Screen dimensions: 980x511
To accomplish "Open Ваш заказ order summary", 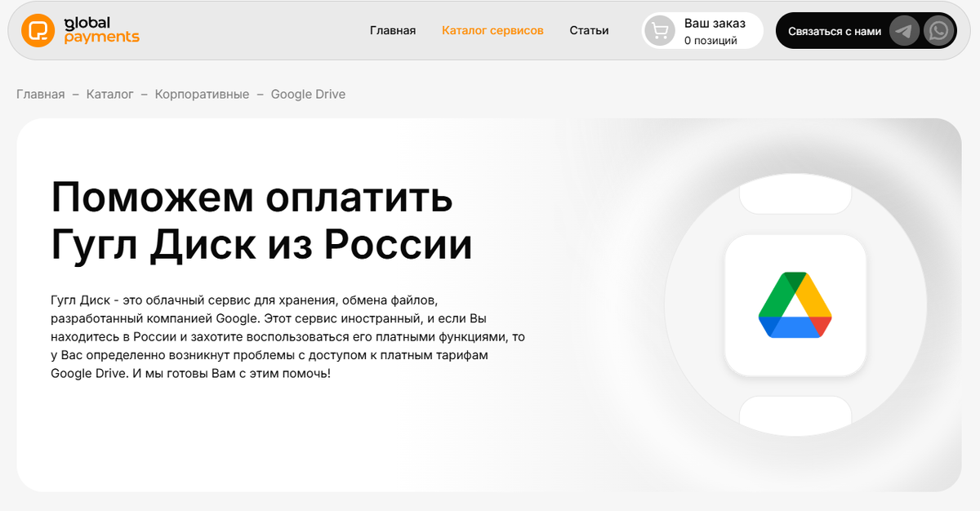I will (x=702, y=31).
